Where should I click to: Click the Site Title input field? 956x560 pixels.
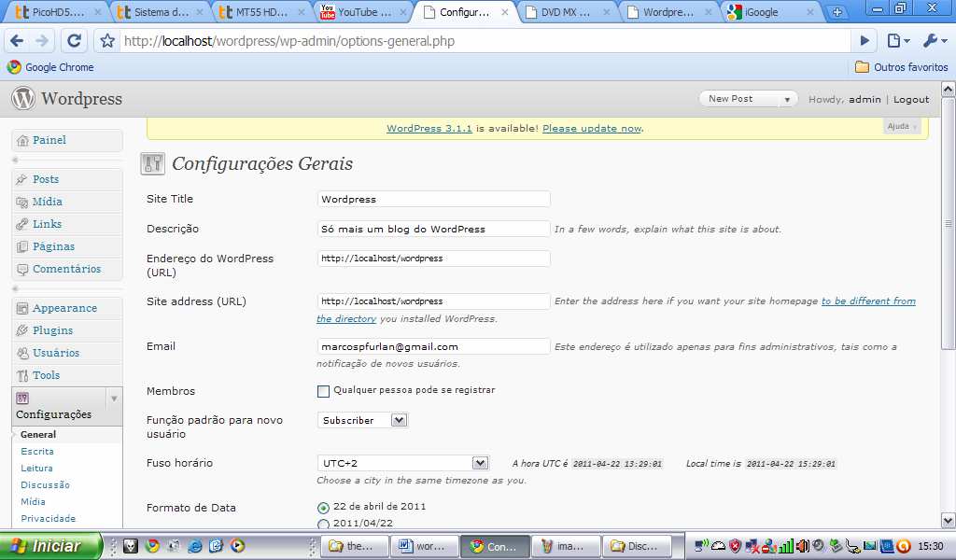[433, 199]
